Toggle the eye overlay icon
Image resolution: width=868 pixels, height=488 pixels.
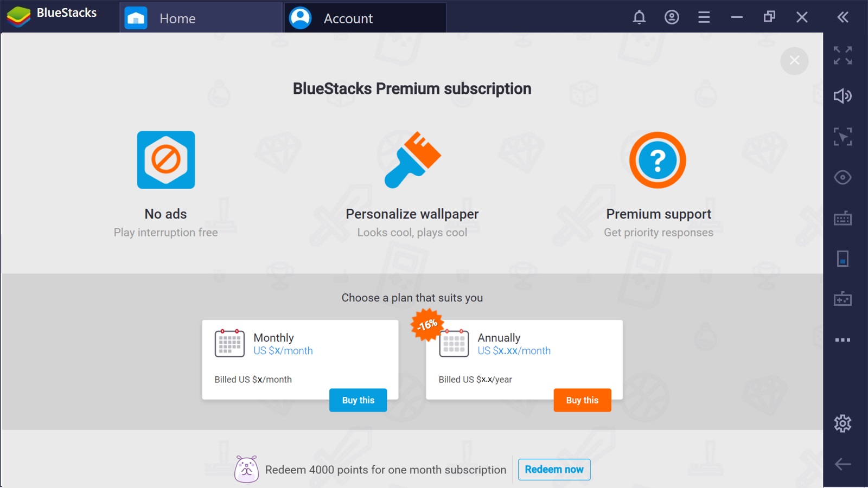(x=843, y=177)
